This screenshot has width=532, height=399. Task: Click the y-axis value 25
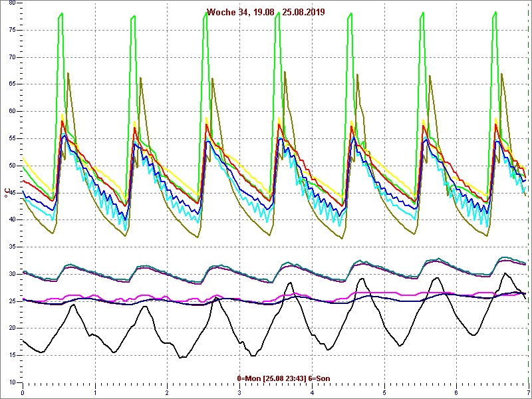11,301
